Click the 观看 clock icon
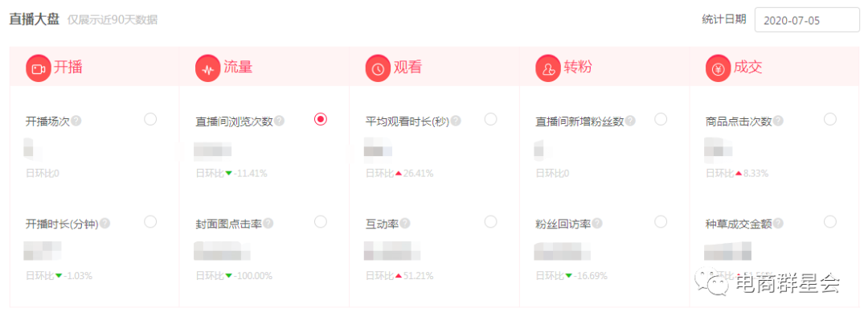The width and height of the screenshot is (868, 321). point(378,68)
